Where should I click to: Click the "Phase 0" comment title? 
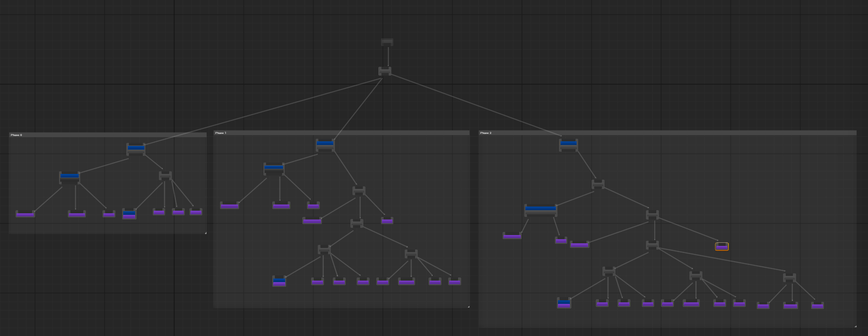[16, 135]
